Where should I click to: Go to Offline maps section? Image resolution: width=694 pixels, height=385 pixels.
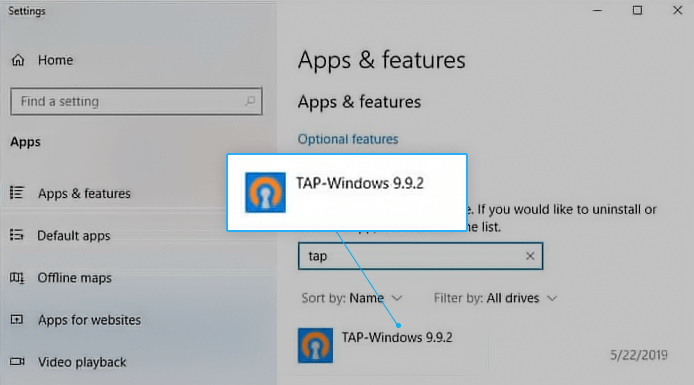pyautogui.click(x=74, y=277)
